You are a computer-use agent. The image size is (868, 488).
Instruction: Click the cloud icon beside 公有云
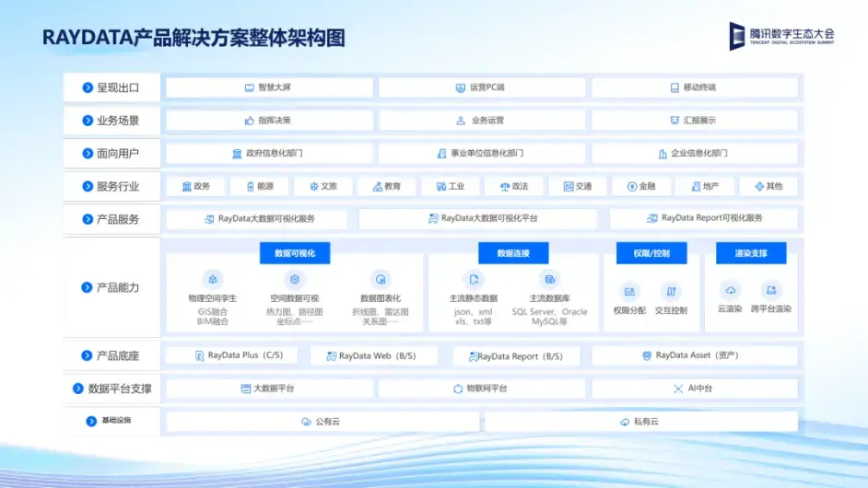(306, 422)
